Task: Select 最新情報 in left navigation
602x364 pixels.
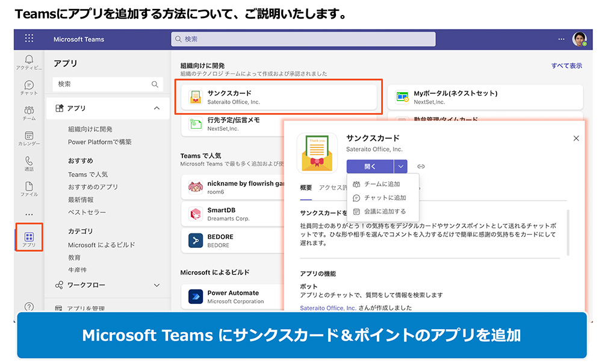Action: click(81, 200)
